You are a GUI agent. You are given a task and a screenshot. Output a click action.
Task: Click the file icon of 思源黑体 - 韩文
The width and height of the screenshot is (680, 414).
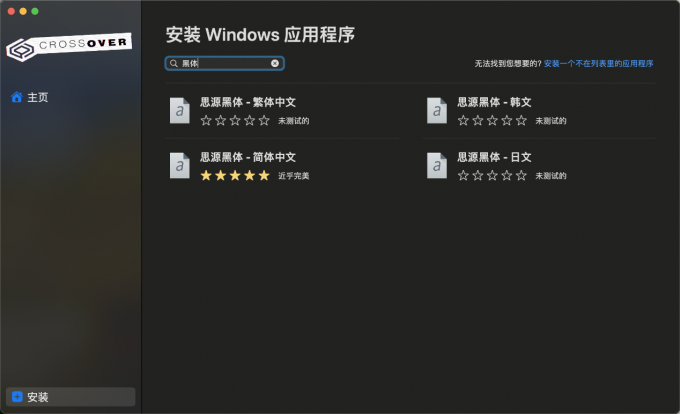pos(437,111)
